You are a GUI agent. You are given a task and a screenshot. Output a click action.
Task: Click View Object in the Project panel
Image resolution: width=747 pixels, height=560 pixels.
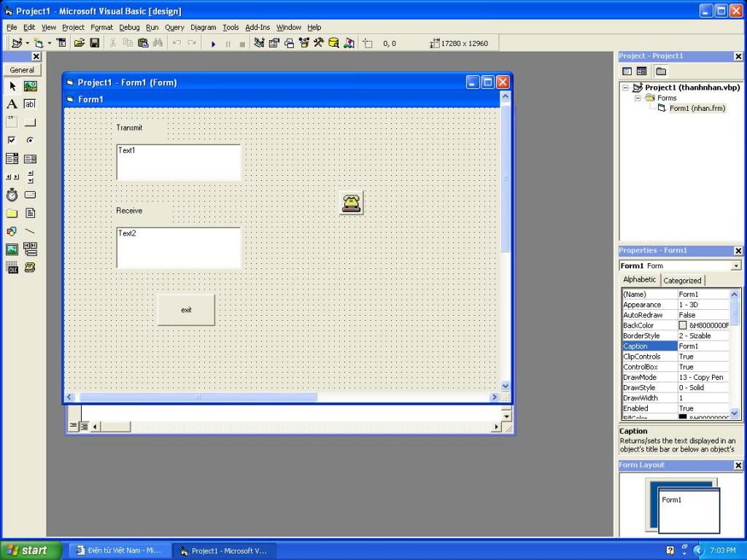(x=642, y=71)
